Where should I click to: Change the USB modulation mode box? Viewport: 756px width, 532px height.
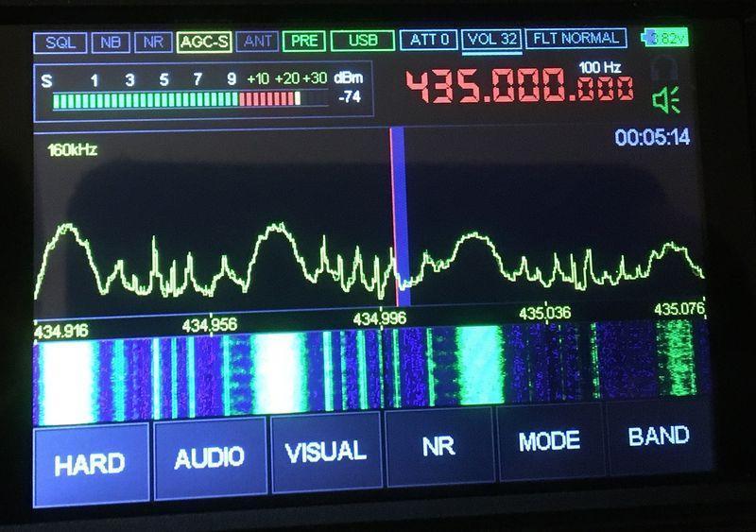click(x=362, y=42)
